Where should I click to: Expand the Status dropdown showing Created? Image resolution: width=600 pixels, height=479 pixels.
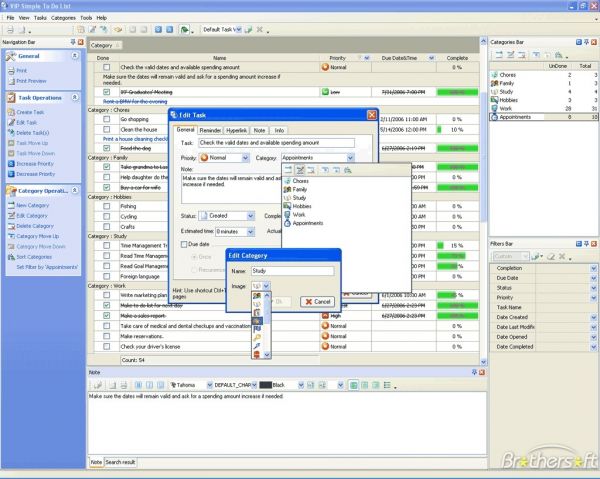[x=251, y=216]
